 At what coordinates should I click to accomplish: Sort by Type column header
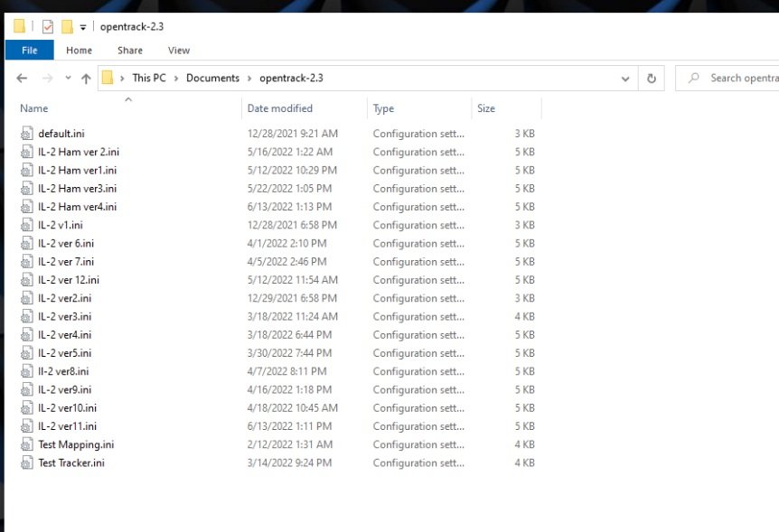(383, 108)
